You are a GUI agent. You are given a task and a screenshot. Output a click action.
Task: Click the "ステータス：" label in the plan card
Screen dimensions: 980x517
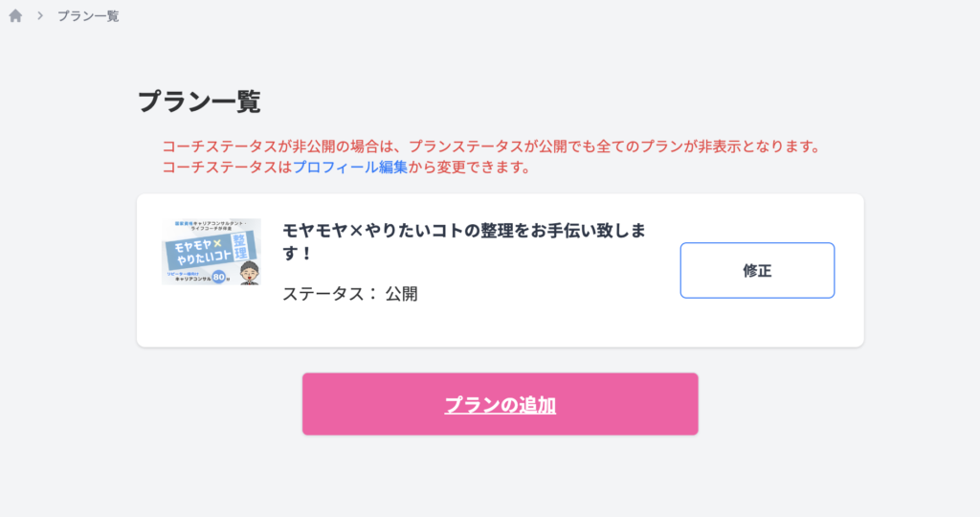pyautogui.click(x=330, y=294)
